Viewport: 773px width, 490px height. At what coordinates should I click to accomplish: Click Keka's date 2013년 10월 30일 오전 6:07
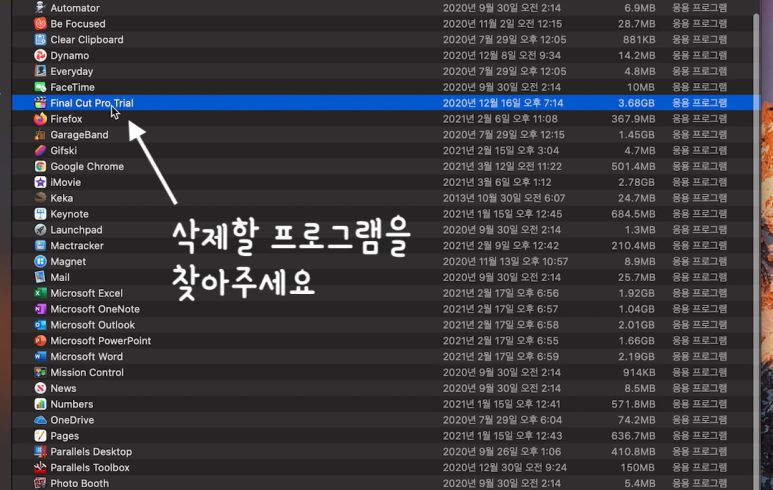(x=504, y=198)
